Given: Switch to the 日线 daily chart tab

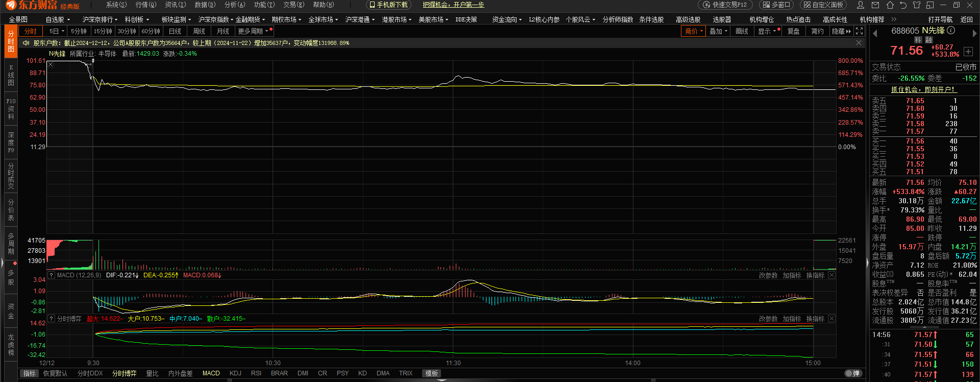Looking at the screenshot, I should click(x=175, y=31).
